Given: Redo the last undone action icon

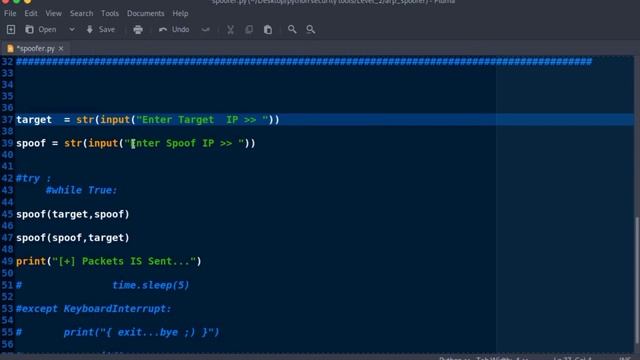Looking at the screenshot, I should point(206,29).
